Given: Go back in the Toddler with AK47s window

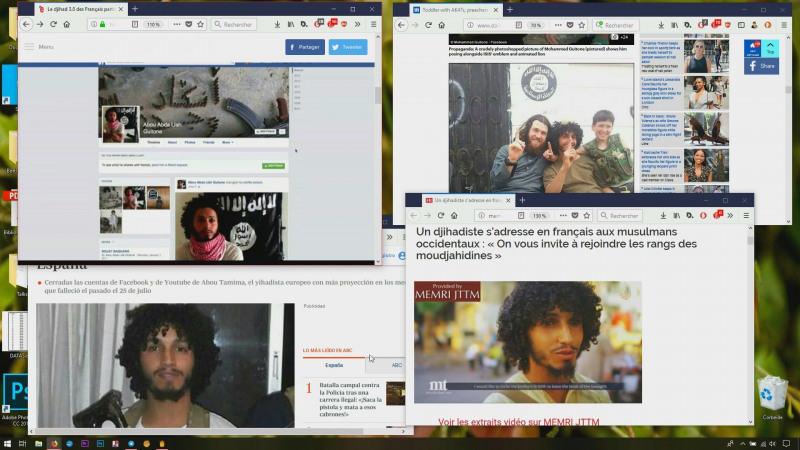Looking at the screenshot, I should pyautogui.click(x=403, y=25).
